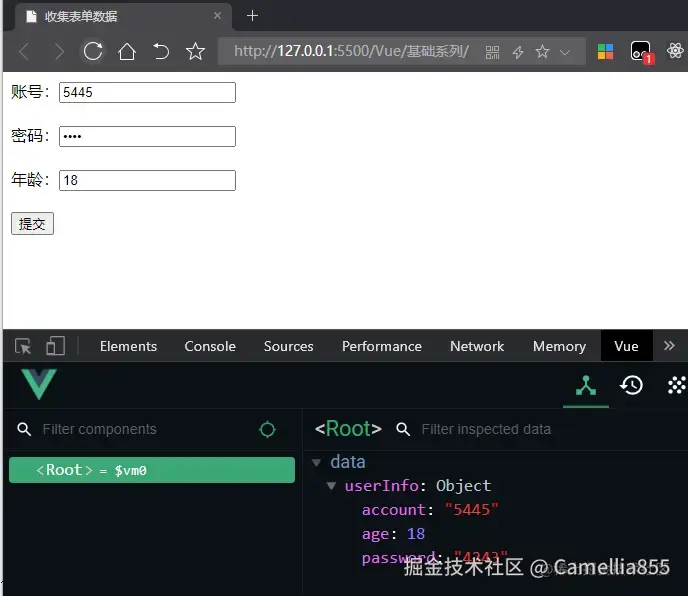Select the Vue devtools tab
688x596 pixels.
pos(627,346)
